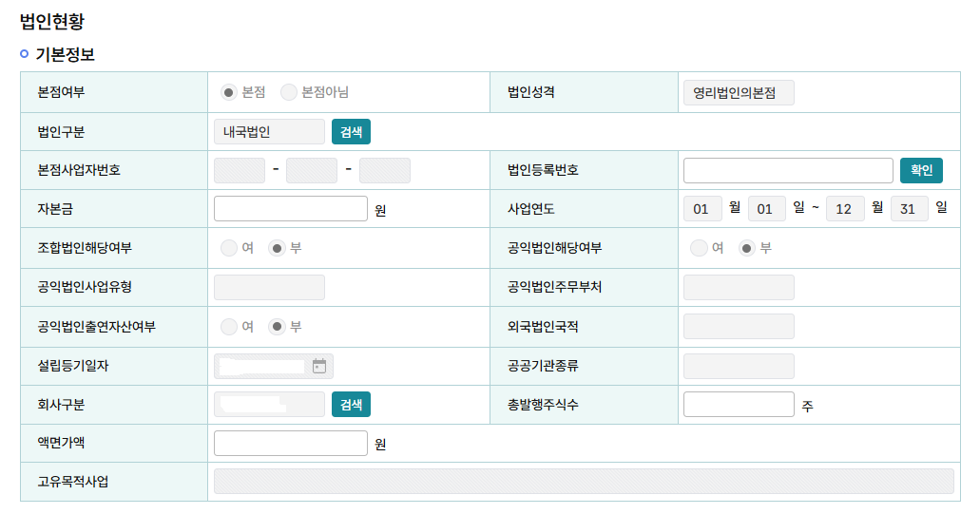Click the 액면가액 label
The image size is (980, 514).
coord(61,443)
